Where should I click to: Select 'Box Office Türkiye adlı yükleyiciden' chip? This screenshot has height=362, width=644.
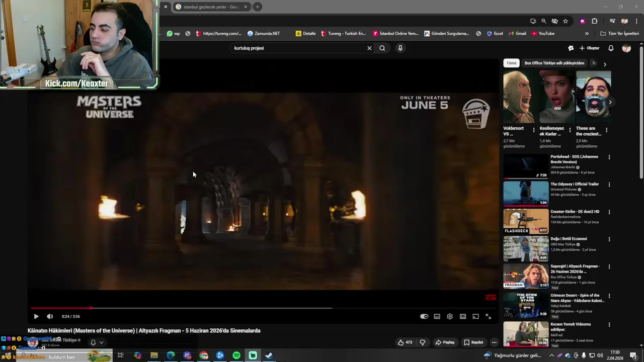click(554, 63)
